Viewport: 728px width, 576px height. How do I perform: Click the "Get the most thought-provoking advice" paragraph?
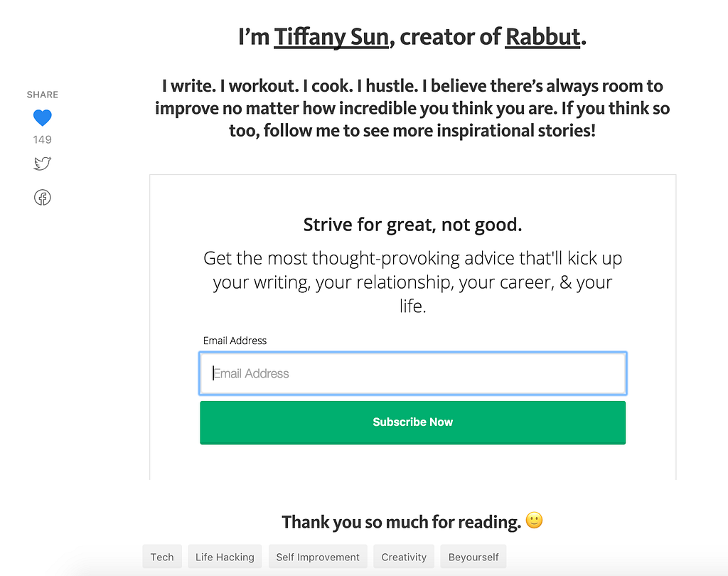[412, 282]
